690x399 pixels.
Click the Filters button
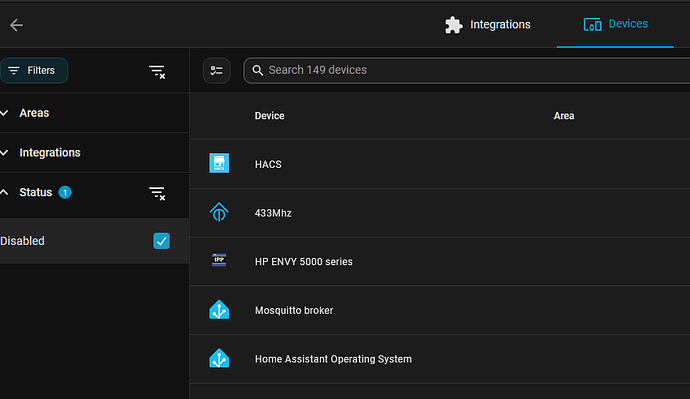[x=34, y=70]
